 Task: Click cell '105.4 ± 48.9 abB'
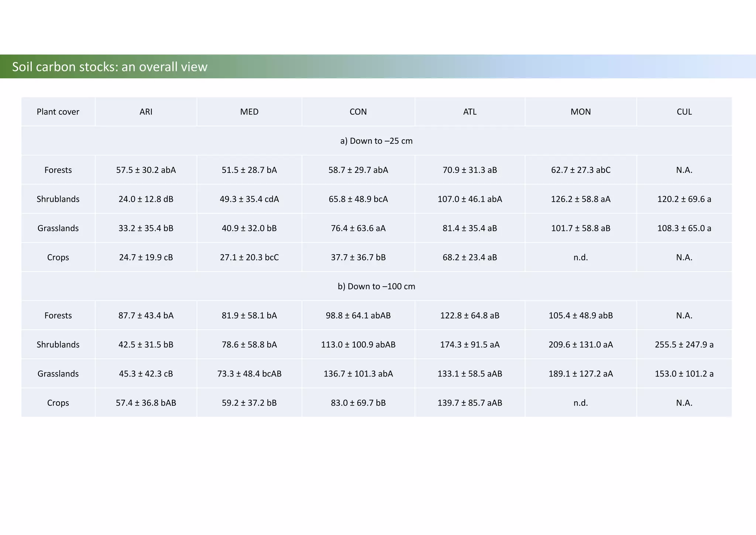(x=581, y=316)
